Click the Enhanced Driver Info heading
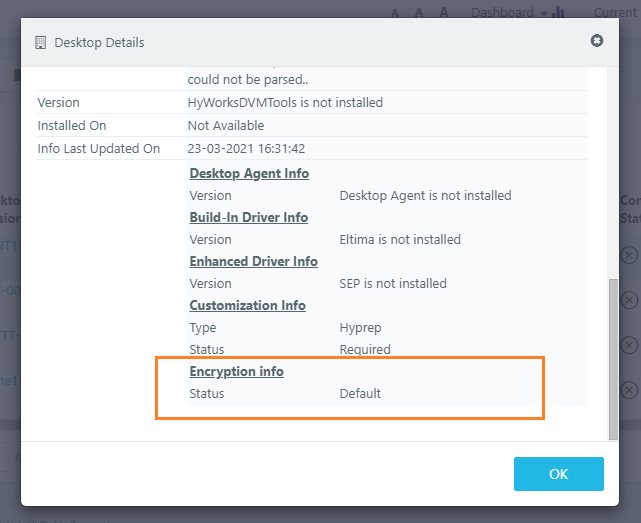 (253, 261)
